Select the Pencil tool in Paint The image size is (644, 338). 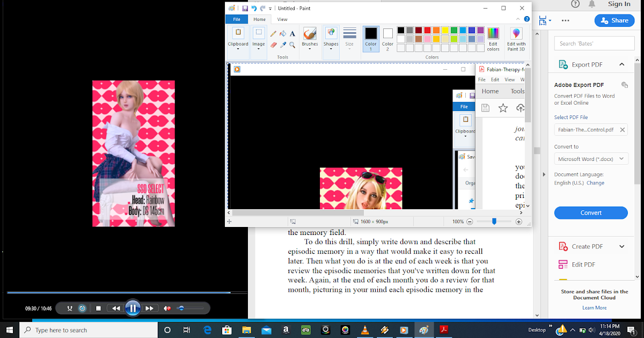(x=274, y=33)
